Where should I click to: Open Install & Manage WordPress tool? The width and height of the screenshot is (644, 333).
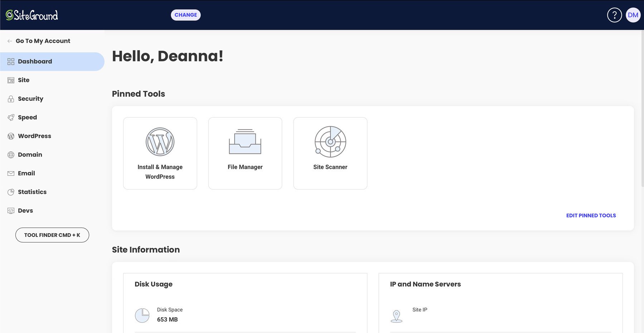pos(160,153)
